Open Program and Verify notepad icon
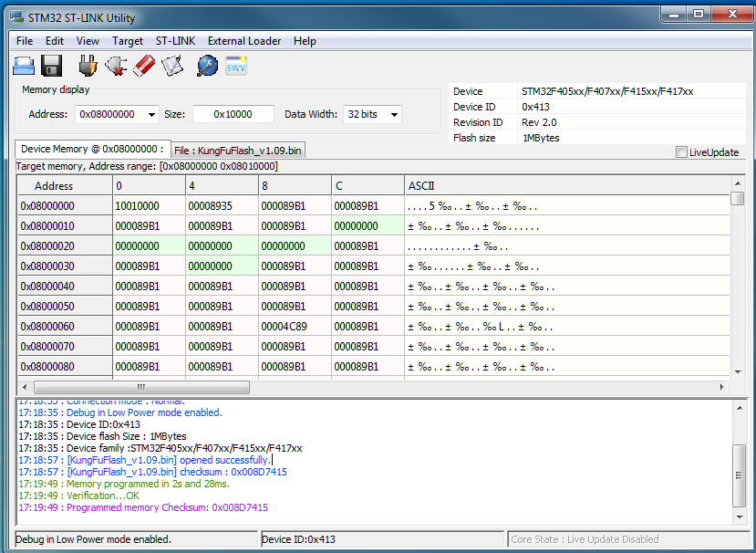Image resolution: width=756 pixels, height=553 pixels. coord(172,66)
